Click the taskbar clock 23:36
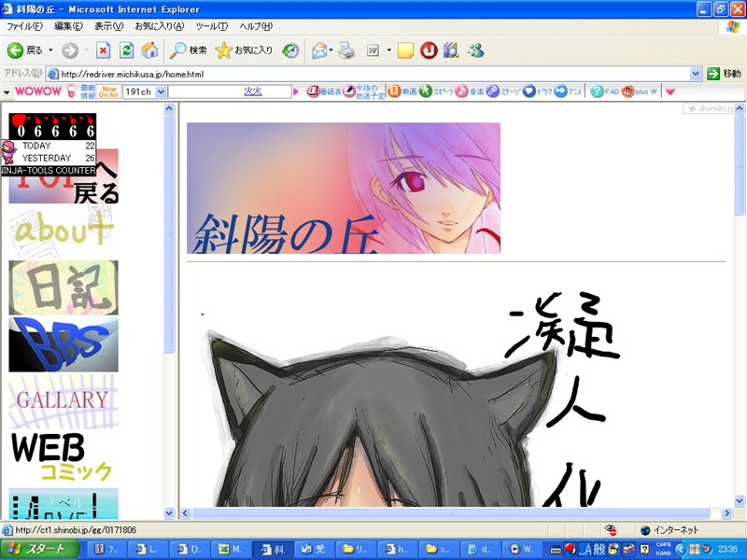 pyautogui.click(x=727, y=549)
